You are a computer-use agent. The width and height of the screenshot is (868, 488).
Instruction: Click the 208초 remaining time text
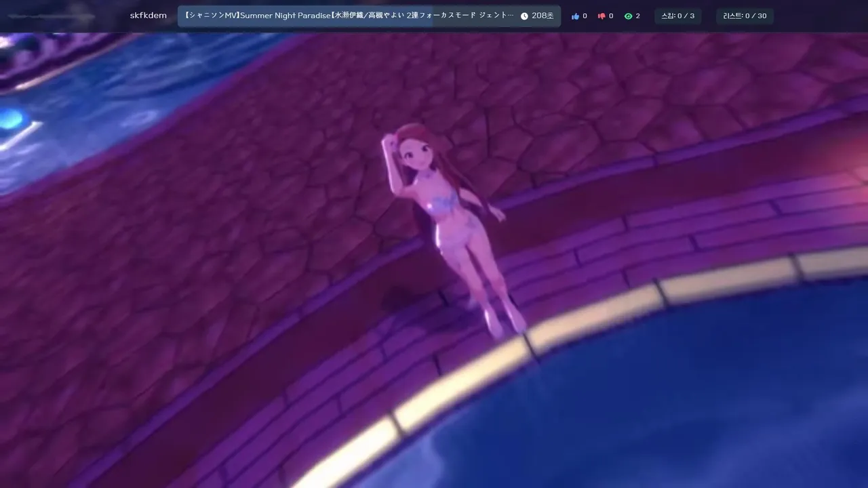[x=542, y=16]
